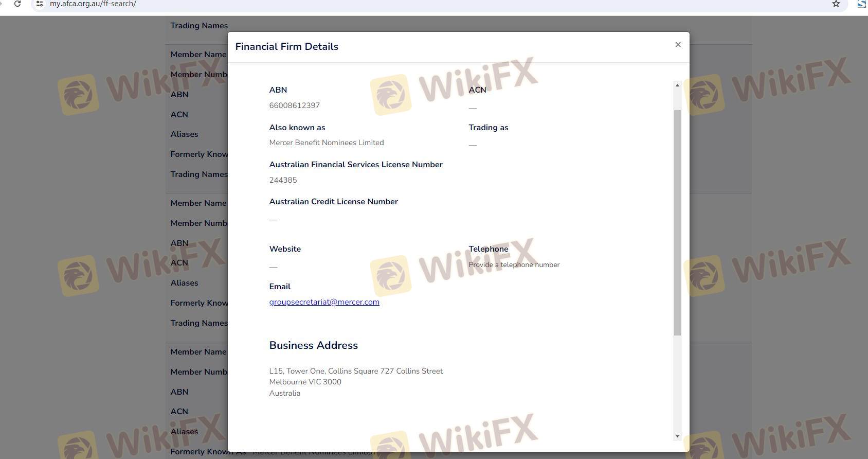The width and height of the screenshot is (868, 459).
Task: Click the Website label
Action: pyautogui.click(x=285, y=249)
